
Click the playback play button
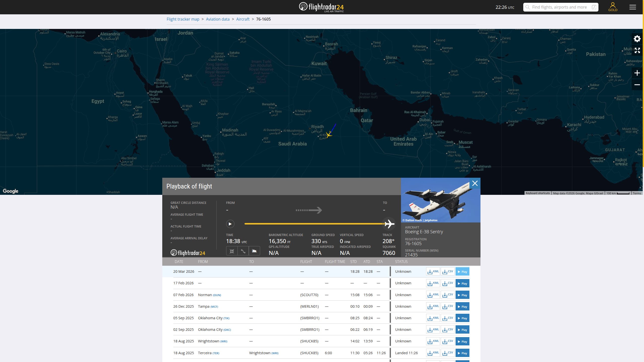pos(230,224)
